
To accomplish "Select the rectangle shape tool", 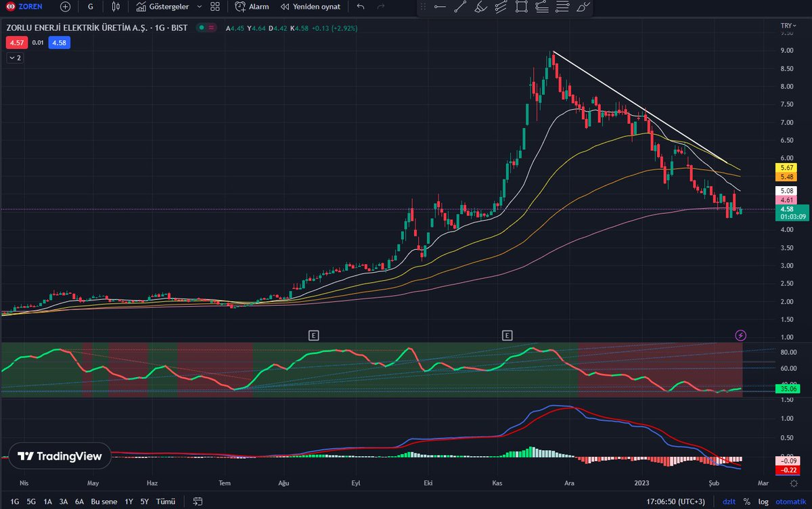I will pos(521,7).
